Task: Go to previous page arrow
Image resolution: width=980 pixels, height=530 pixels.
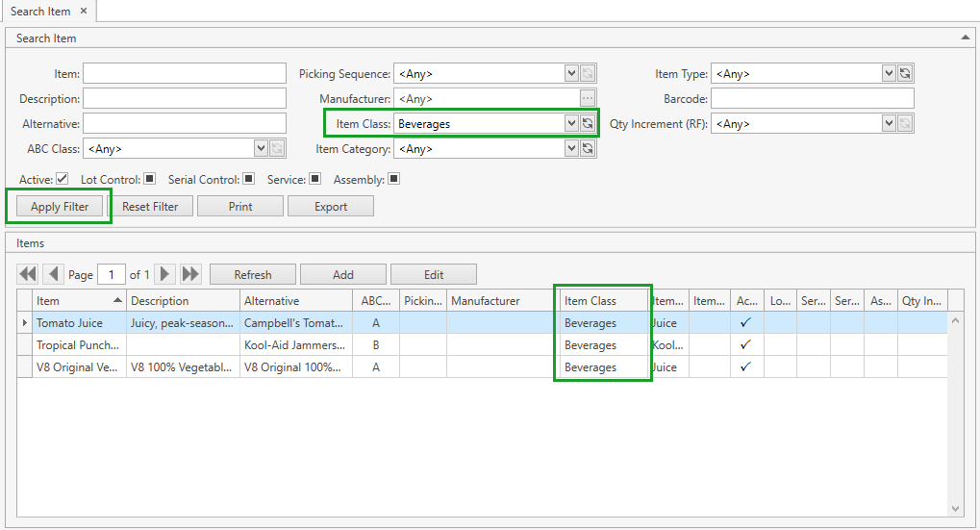Action: (x=54, y=274)
